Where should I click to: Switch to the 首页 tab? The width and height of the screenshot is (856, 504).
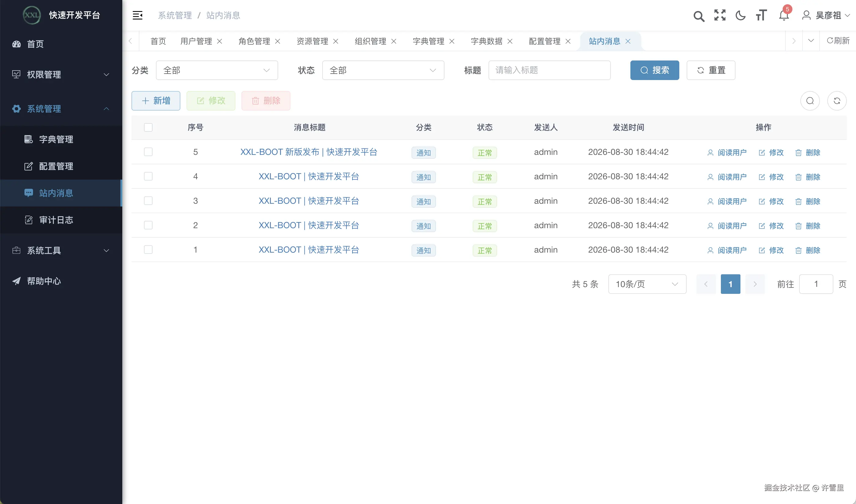pyautogui.click(x=158, y=41)
